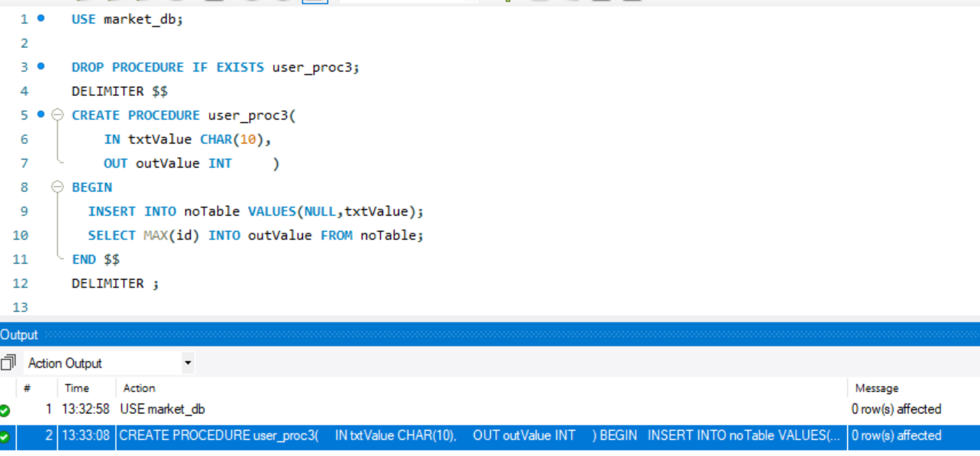Image resolution: width=980 pixels, height=456 pixels.
Task: Click the DELIMITER $$ line
Action: pos(120,92)
